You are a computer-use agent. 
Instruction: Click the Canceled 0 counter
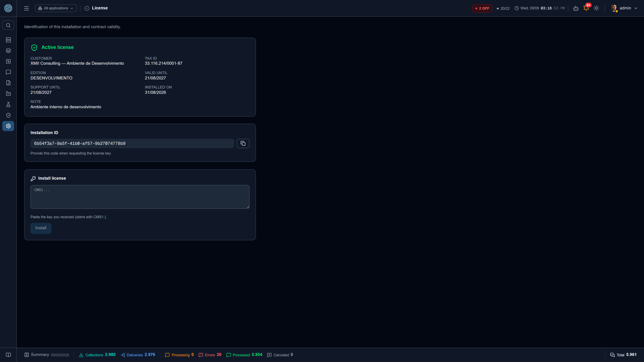tap(280, 355)
